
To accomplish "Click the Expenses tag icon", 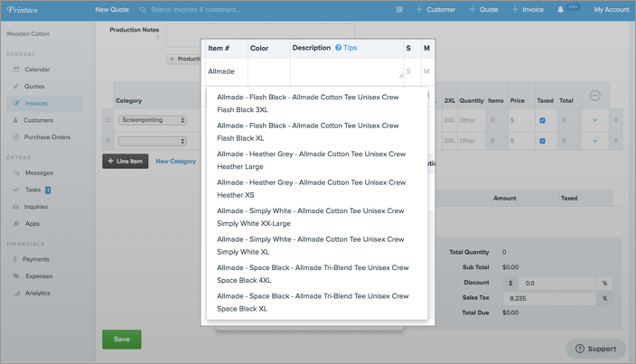I will coord(16,276).
